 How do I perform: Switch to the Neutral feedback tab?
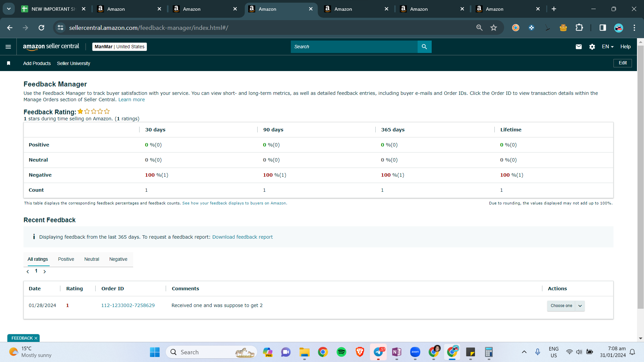(x=92, y=259)
